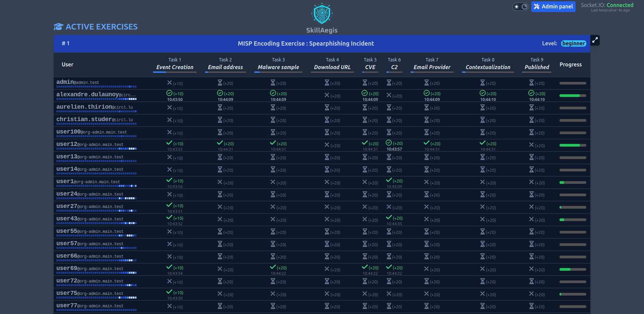
Task: Click user72@org-admin.main.test name
Action: [90, 280]
